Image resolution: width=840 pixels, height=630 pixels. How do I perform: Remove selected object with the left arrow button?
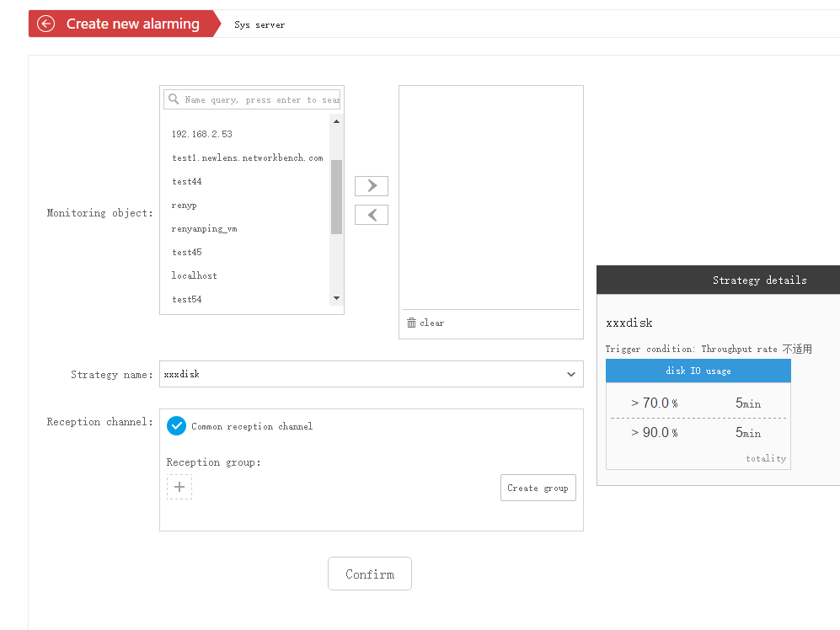pos(372,215)
